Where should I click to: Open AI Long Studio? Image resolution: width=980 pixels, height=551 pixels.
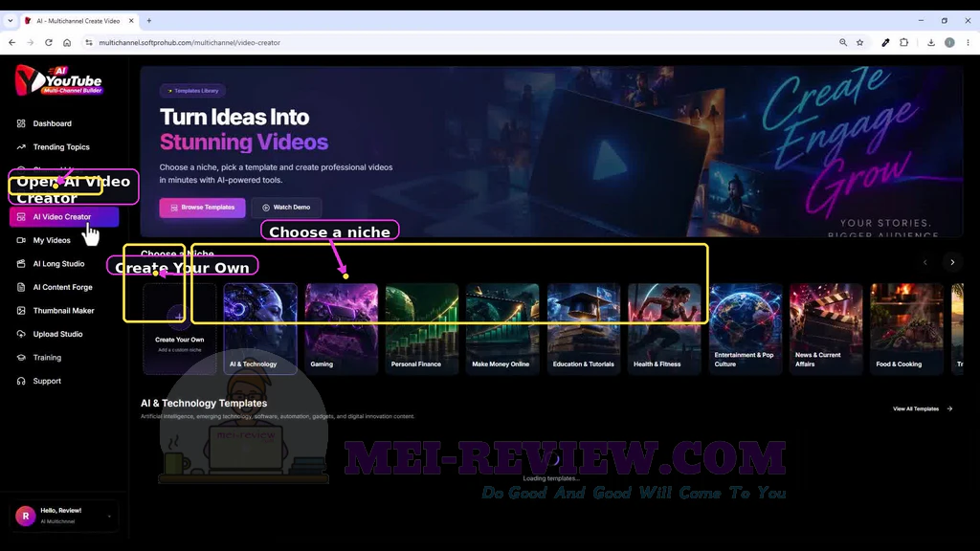(x=58, y=264)
